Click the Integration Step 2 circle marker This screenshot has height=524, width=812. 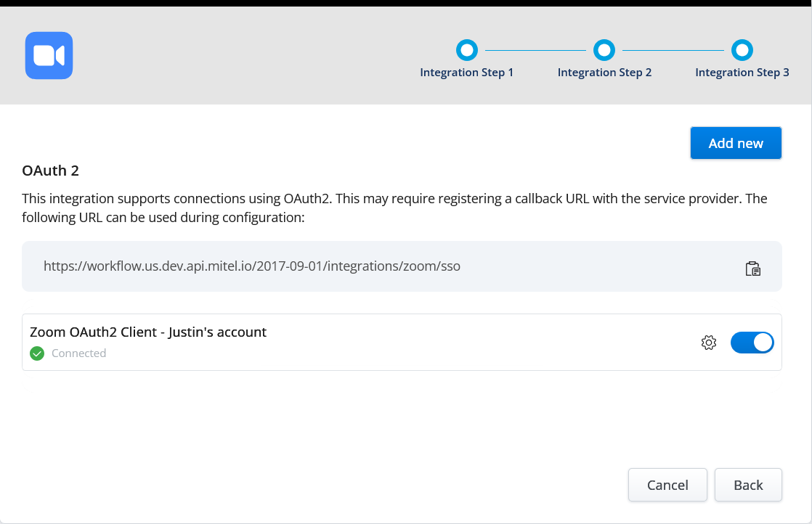point(604,50)
